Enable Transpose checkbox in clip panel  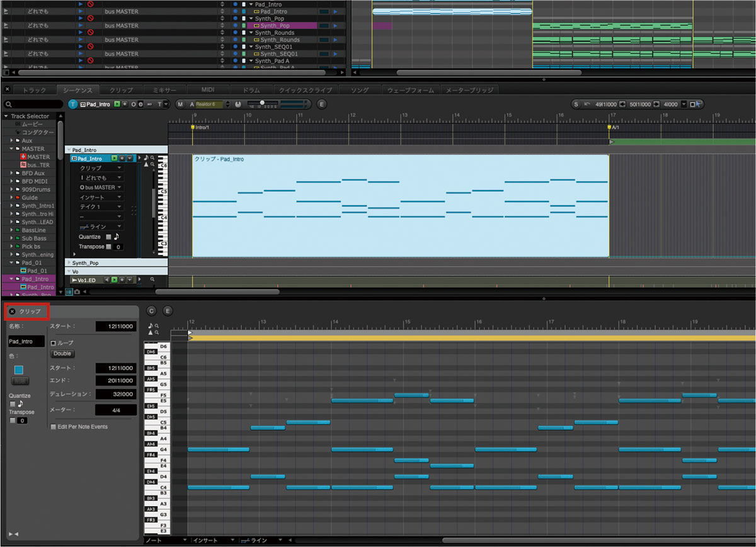click(12, 420)
